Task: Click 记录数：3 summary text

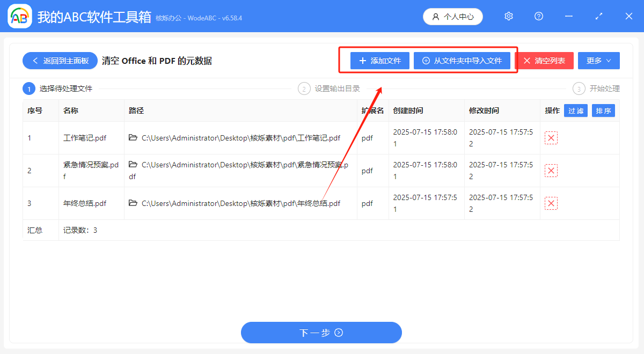Action: click(80, 230)
